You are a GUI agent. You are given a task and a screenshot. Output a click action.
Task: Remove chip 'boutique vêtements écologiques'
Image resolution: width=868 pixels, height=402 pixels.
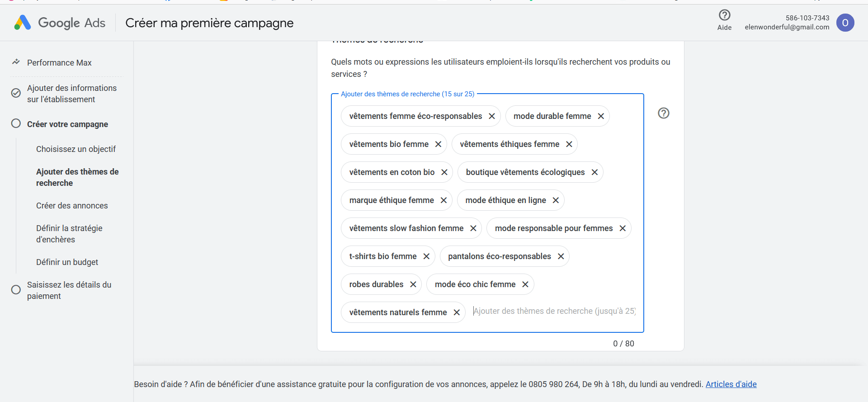click(594, 172)
